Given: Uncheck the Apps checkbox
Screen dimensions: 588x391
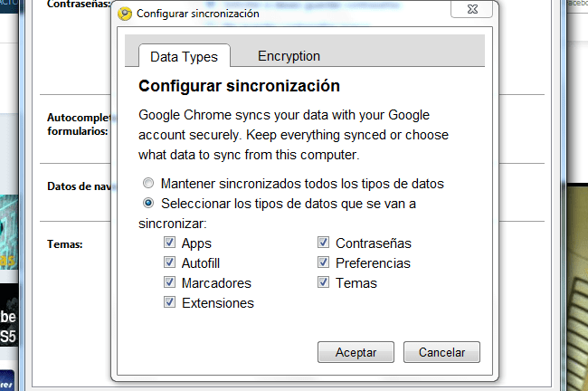Looking at the screenshot, I should click(169, 243).
